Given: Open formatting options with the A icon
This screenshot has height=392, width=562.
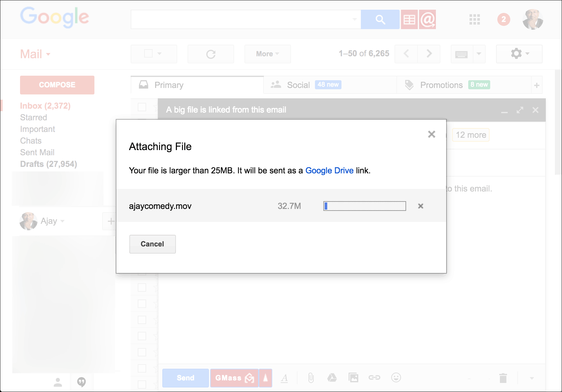Looking at the screenshot, I should [x=284, y=378].
